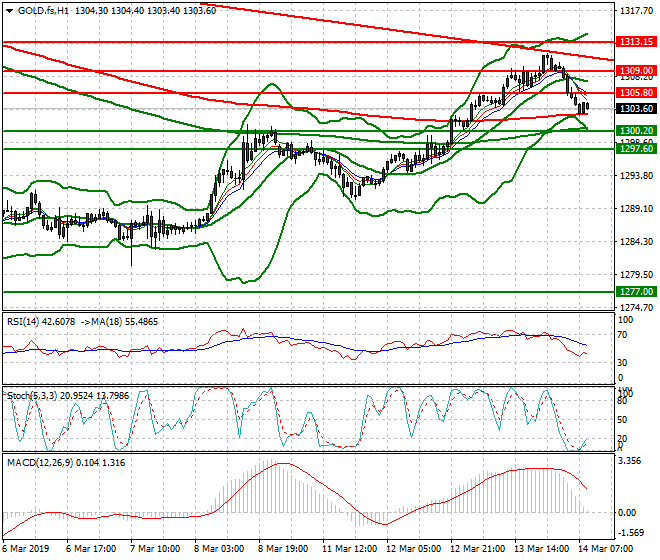Click the current price label 1303.60

[x=636, y=109]
